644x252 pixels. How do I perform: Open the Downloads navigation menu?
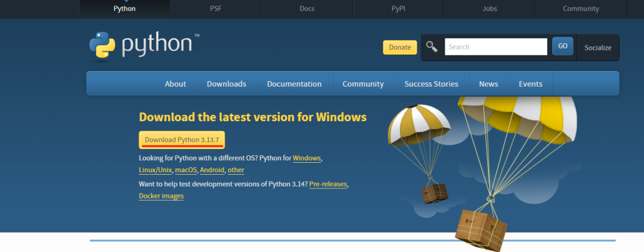[x=226, y=84]
